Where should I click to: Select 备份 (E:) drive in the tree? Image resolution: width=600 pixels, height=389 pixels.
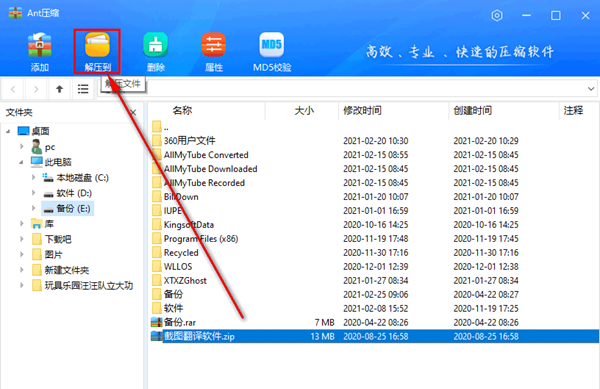coord(67,208)
